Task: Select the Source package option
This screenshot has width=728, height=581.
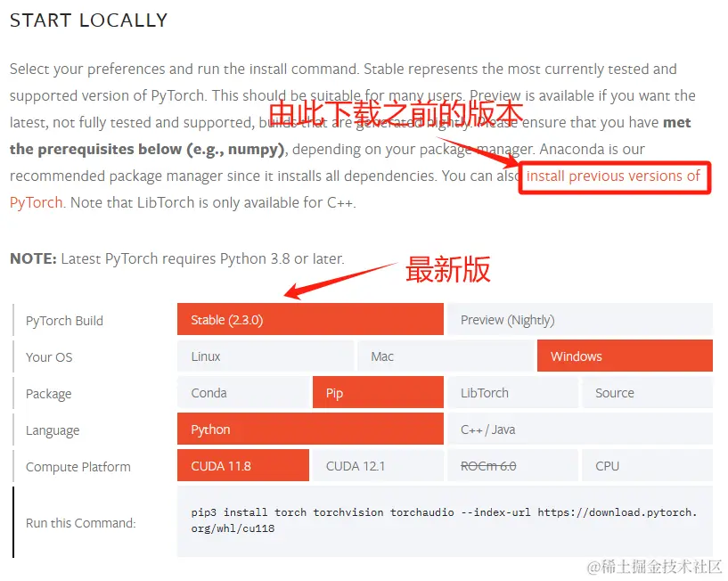Action: (x=647, y=393)
